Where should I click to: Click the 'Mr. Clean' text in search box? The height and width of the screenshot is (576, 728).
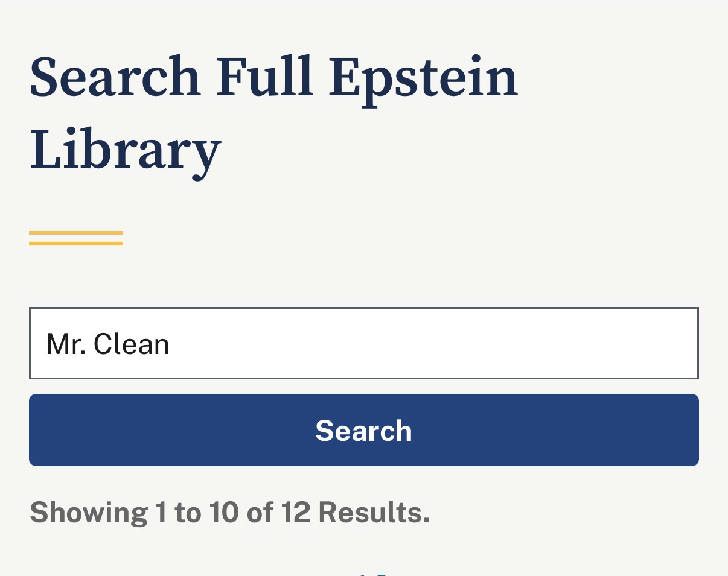(107, 344)
